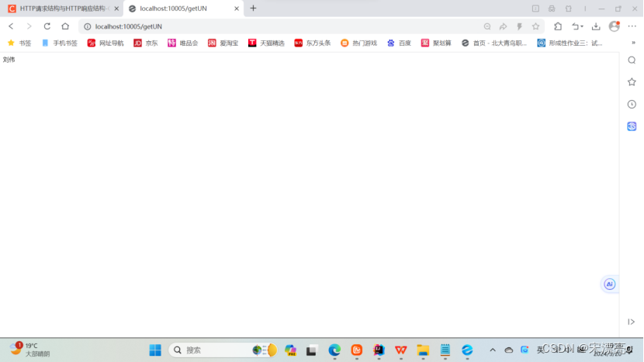Click the 刘伟 text on the page
The height and width of the screenshot is (362, 644).
click(x=9, y=60)
